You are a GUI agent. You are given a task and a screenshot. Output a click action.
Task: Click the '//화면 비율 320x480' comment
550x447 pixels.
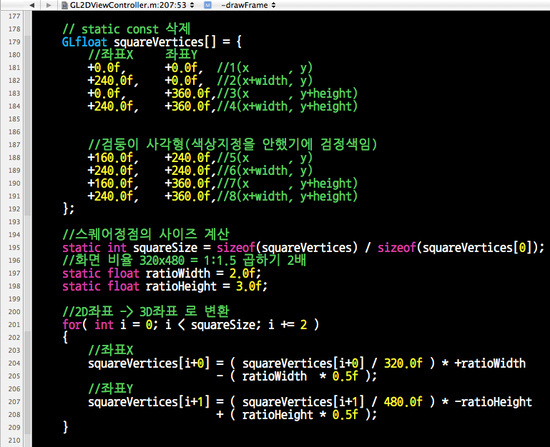184,260
